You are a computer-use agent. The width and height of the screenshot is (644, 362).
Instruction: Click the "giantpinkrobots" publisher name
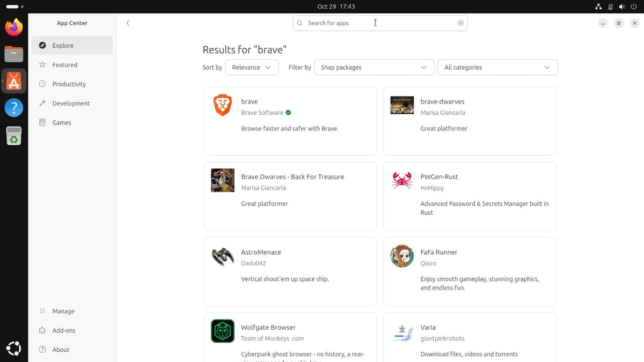tap(442, 338)
